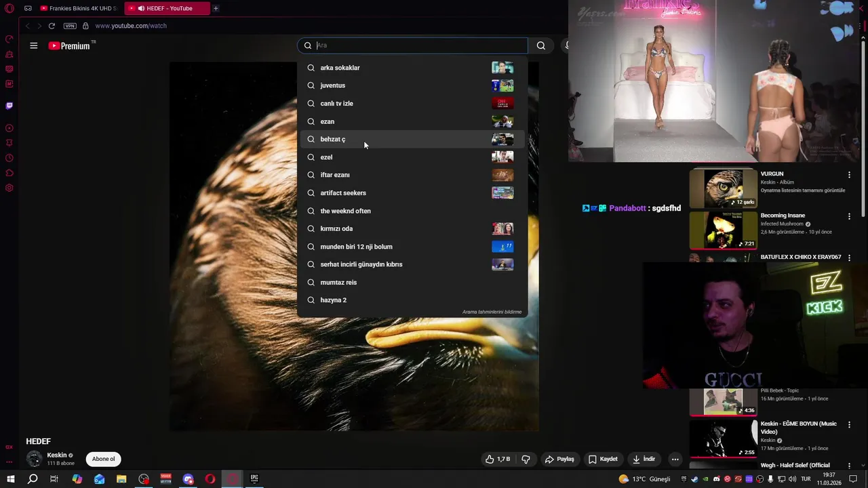Click the Paylaş share button
The height and width of the screenshot is (488, 868).
pos(559,459)
